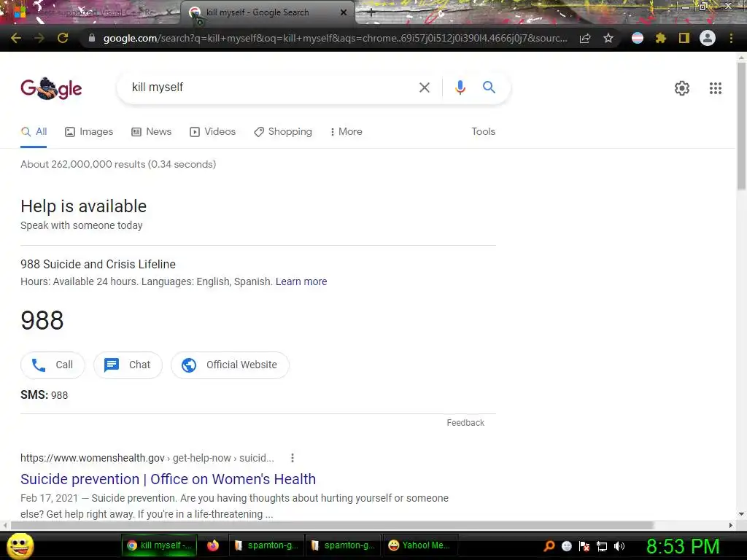The height and width of the screenshot is (560, 747).
Task: Submit search with the magnifying glass icon
Action: (489, 87)
